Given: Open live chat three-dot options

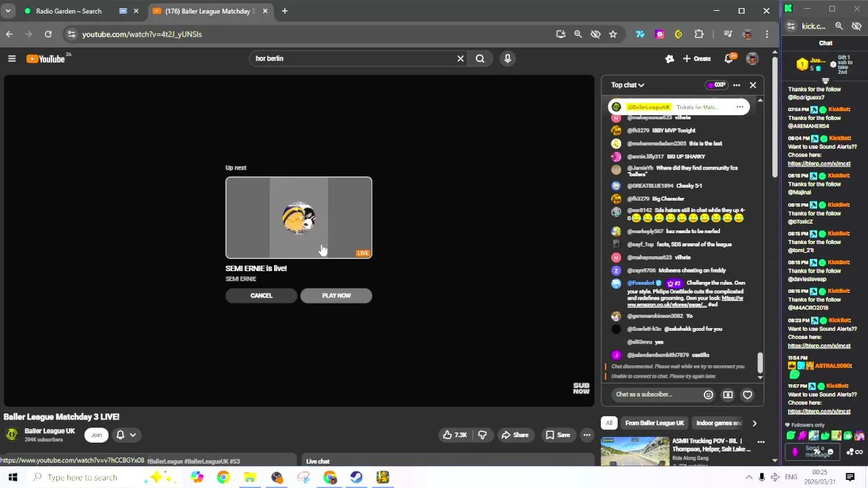Looking at the screenshot, I should coord(736,85).
